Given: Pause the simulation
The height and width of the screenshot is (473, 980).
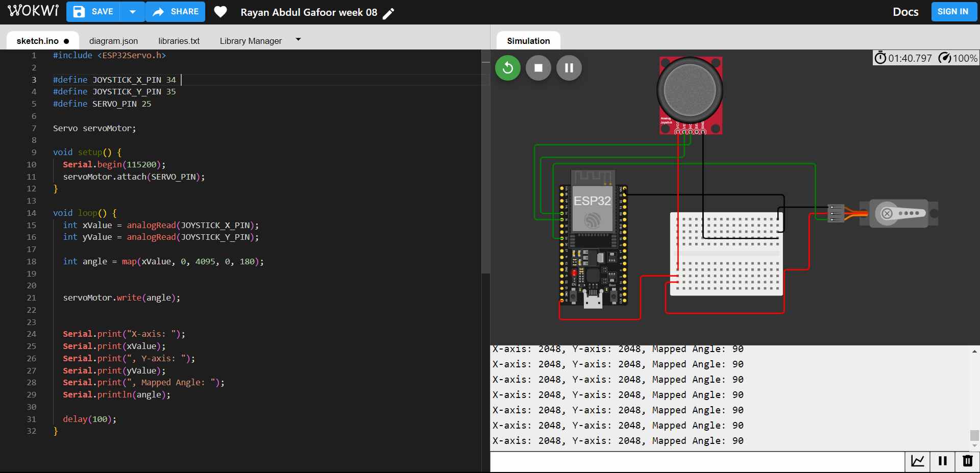Looking at the screenshot, I should [x=569, y=68].
